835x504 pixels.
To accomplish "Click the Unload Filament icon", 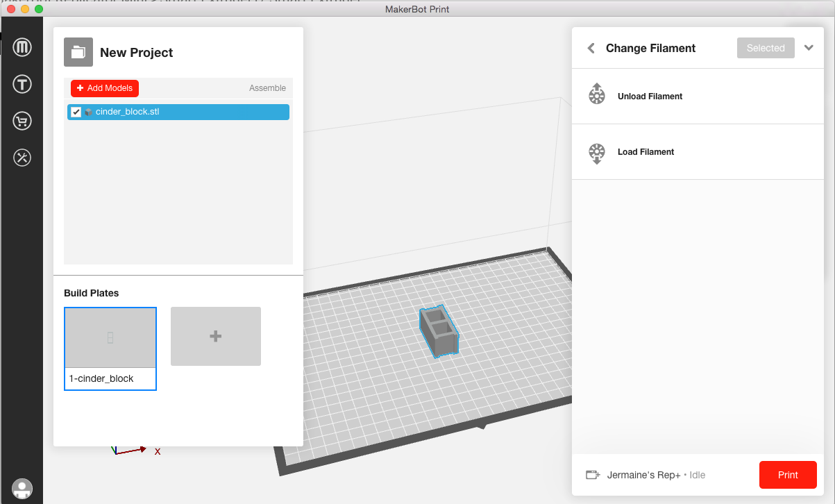I will click(x=596, y=94).
